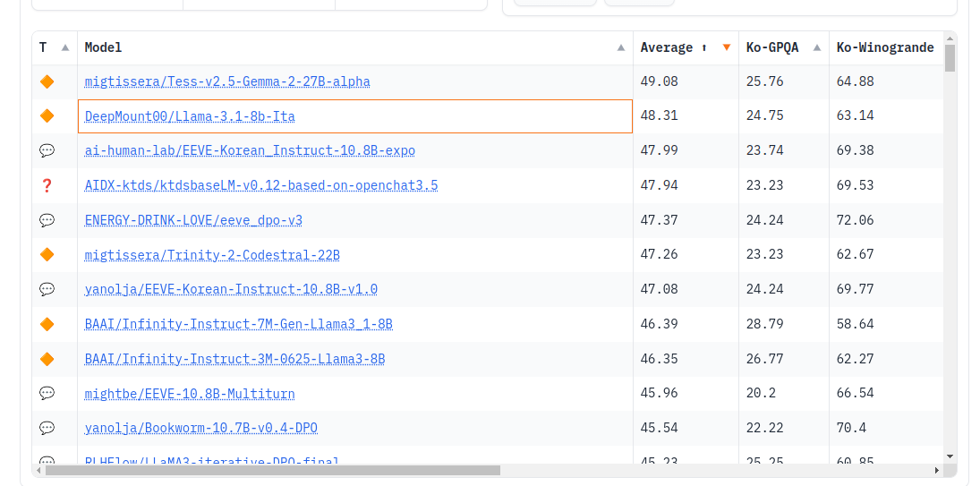Click the table's horizontal scrollbar thumb
Viewport: 980px width, 486px height.
(272, 470)
